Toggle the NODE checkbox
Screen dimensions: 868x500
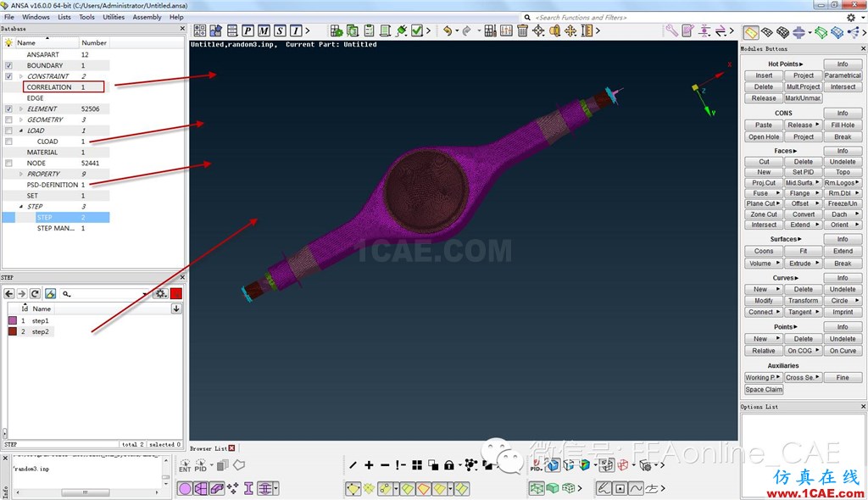(8, 164)
